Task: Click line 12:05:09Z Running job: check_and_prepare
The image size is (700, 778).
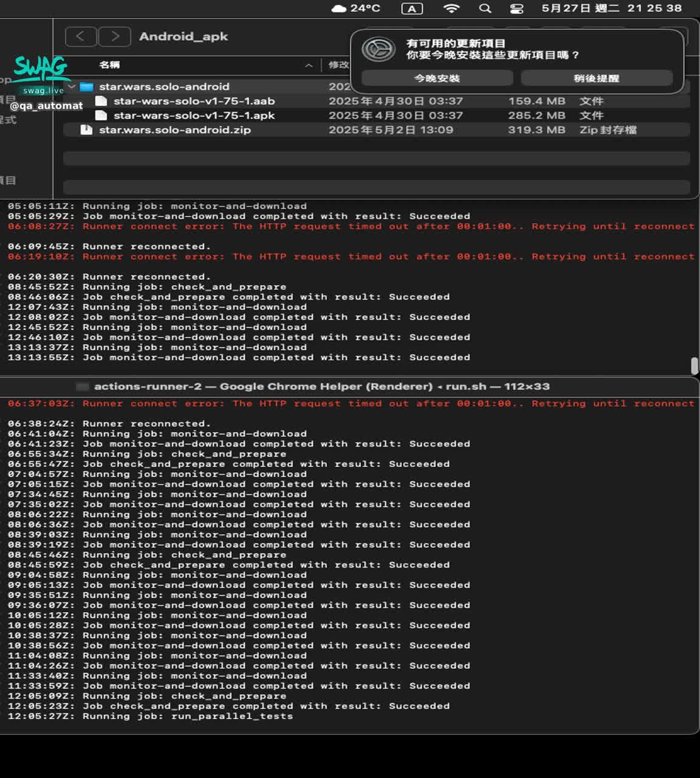Action: click(x=147, y=697)
